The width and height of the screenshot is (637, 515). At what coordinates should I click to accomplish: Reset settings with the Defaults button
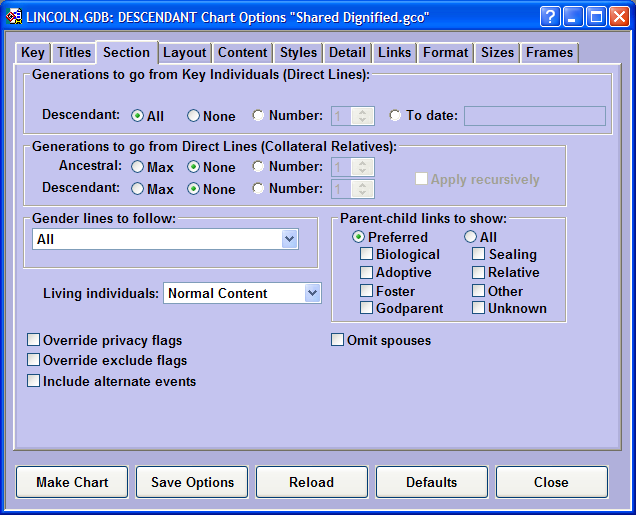pos(431,482)
